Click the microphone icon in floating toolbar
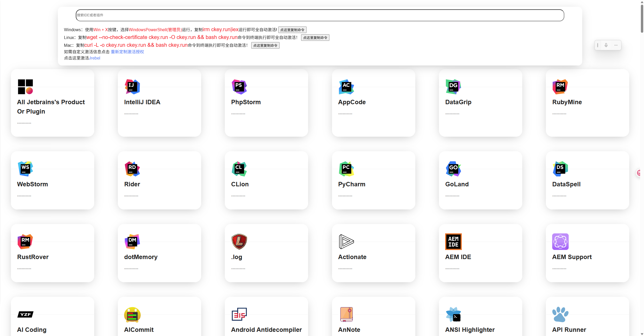The height and width of the screenshot is (336, 644). click(x=606, y=45)
